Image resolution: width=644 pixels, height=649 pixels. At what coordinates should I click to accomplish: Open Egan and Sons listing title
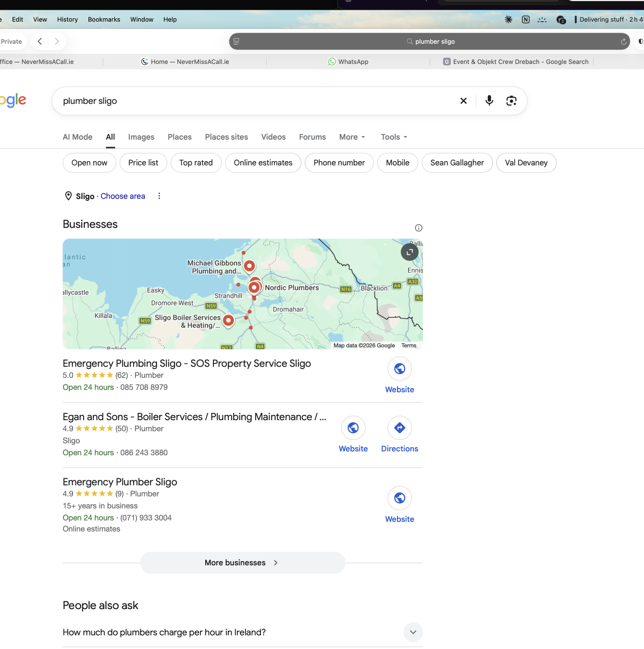click(x=195, y=417)
